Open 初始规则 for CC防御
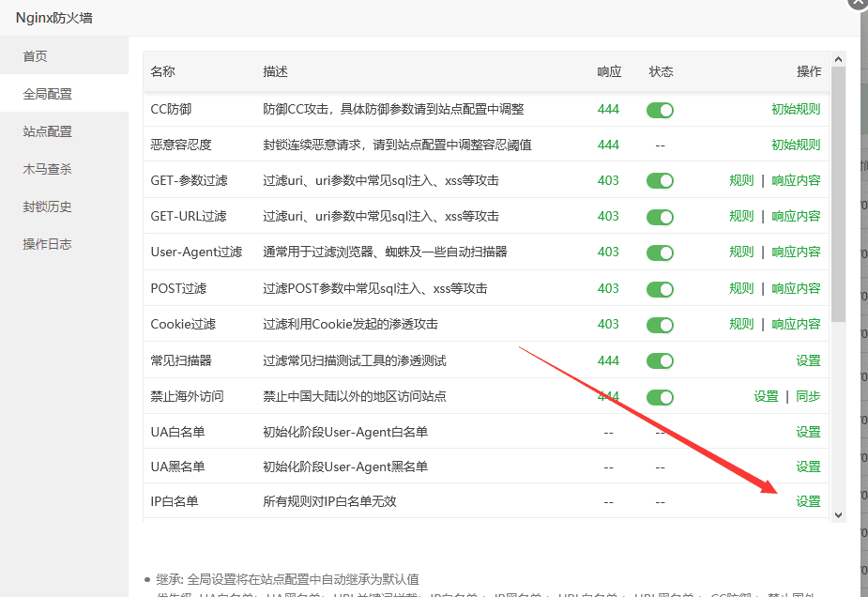 pyautogui.click(x=796, y=109)
